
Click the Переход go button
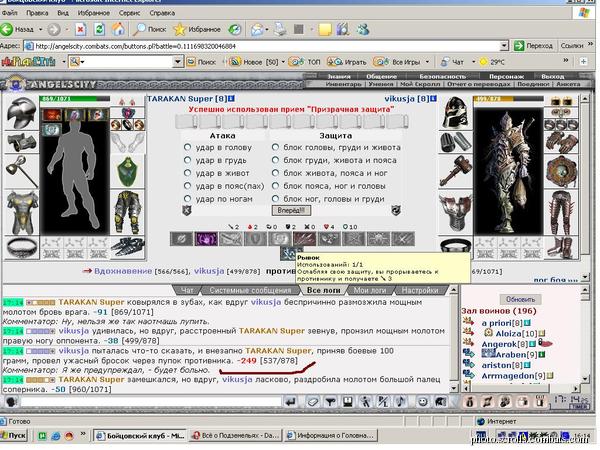click(x=534, y=46)
